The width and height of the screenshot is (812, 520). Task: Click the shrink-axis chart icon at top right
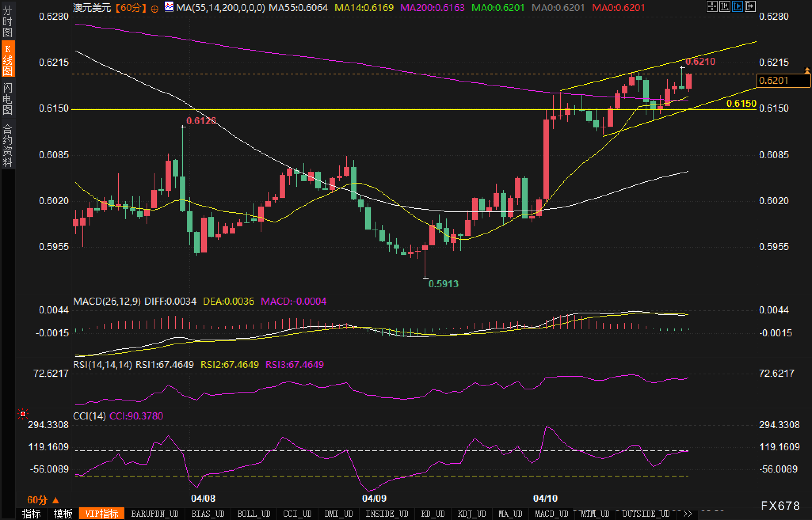click(724, 6)
